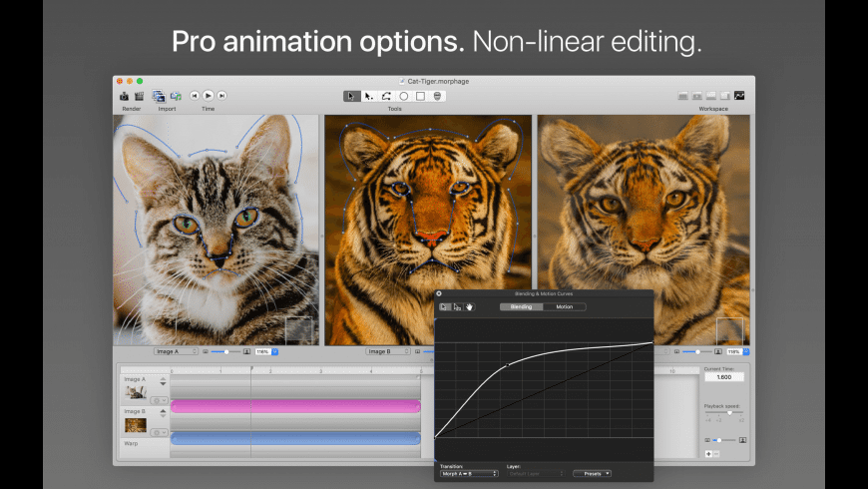Switch to the second Workspace layout
This screenshot has height=489, width=868.
[x=697, y=97]
